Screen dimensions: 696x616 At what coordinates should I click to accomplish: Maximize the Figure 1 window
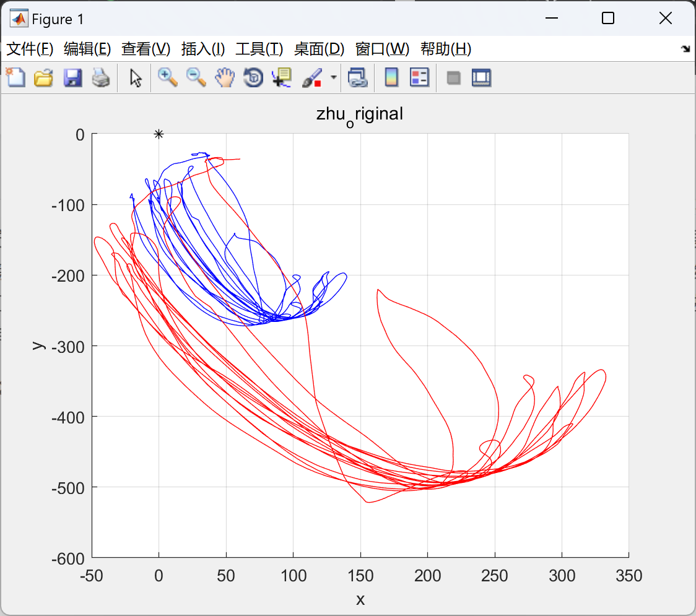click(x=607, y=18)
